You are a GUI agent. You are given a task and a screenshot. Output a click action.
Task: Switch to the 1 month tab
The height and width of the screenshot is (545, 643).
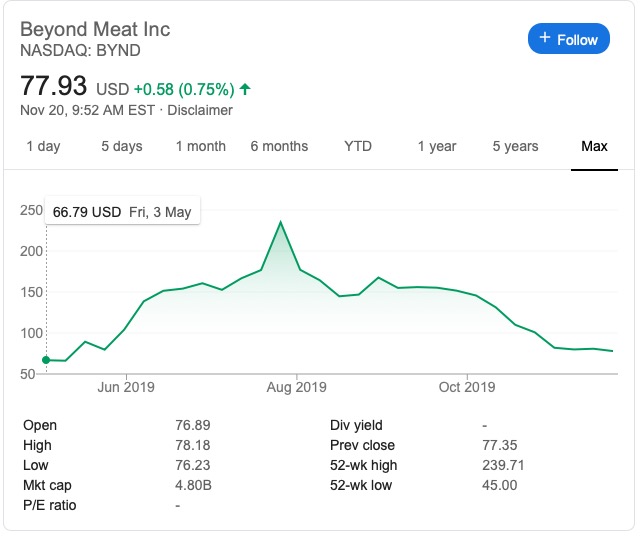pos(201,146)
